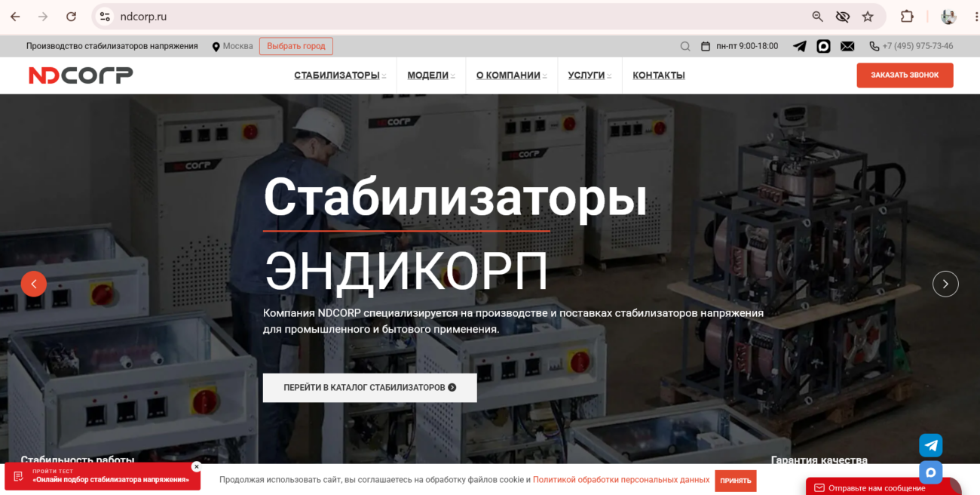
Task: Close the «Онлайн подбор» test popup
Action: pos(196,466)
